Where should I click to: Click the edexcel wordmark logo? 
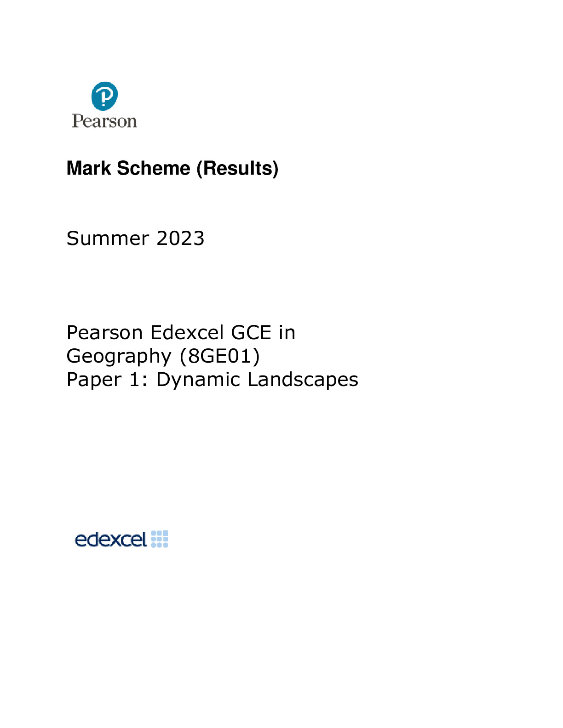coord(111,539)
